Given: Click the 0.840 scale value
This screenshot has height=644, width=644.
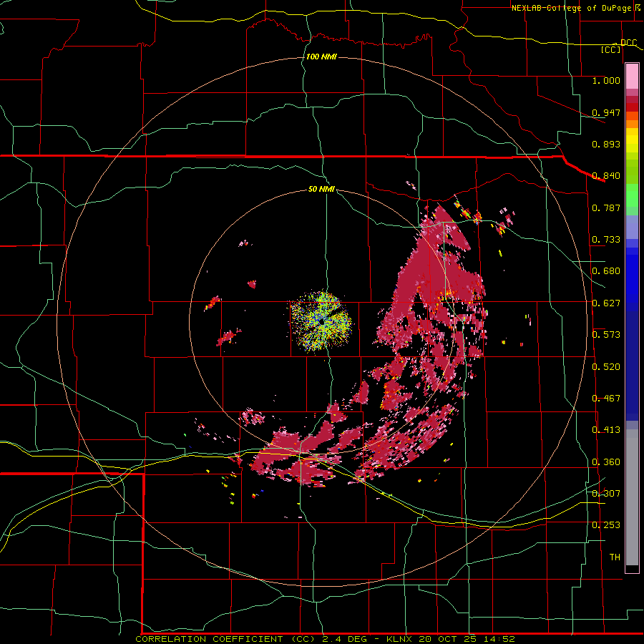Looking at the screenshot, I should click(x=606, y=176).
